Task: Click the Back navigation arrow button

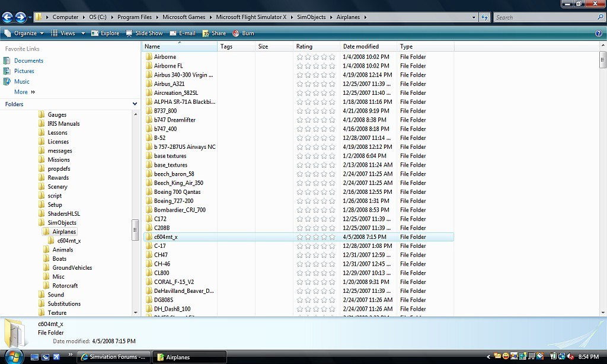Action: 8,17
